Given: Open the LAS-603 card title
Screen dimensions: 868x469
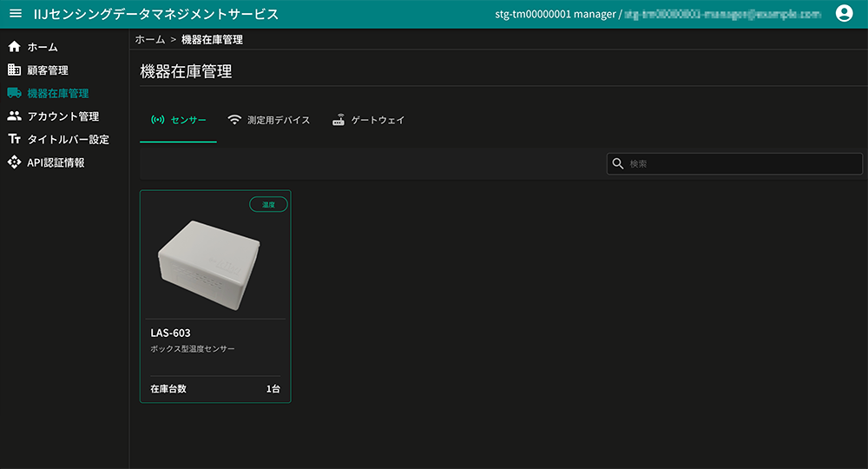Looking at the screenshot, I should pyautogui.click(x=170, y=333).
